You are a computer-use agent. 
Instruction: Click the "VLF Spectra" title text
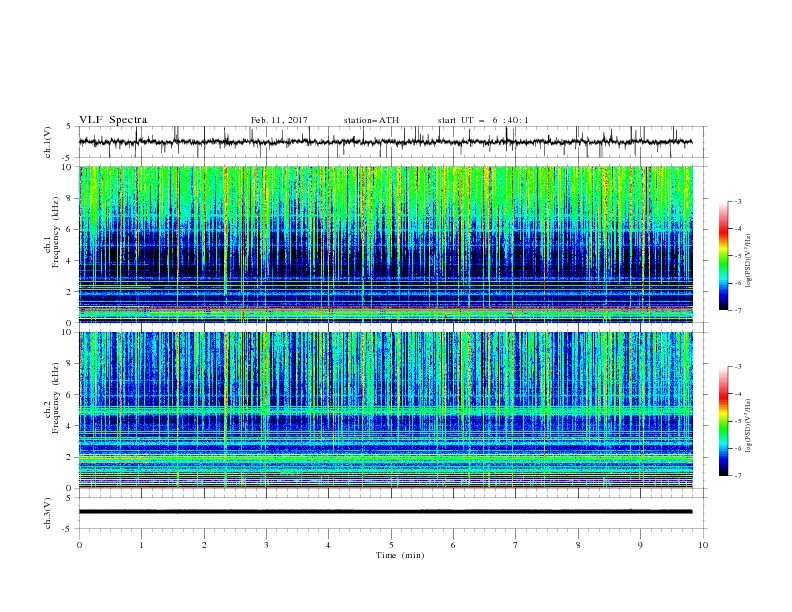coord(113,120)
